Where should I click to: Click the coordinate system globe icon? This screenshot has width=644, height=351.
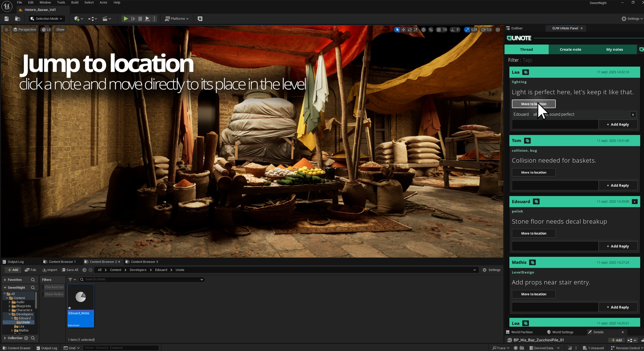[424, 30]
